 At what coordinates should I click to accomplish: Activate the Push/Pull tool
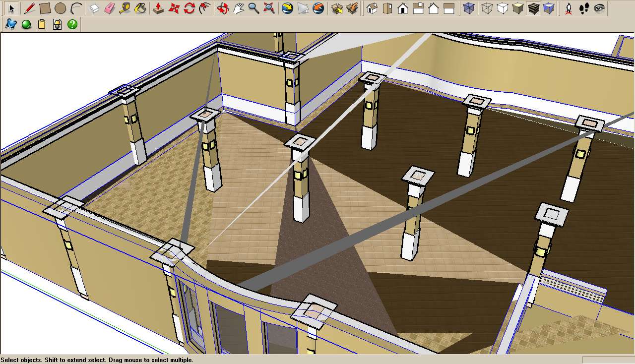click(x=158, y=8)
